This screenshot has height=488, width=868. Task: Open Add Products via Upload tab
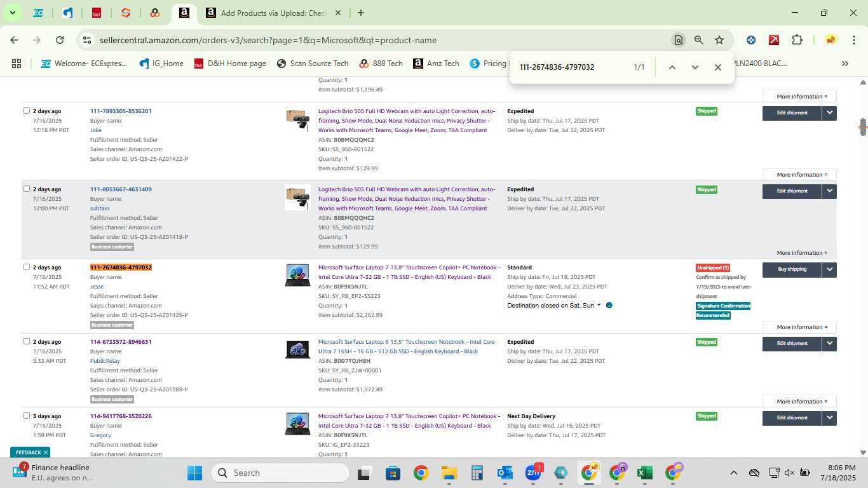[273, 13]
